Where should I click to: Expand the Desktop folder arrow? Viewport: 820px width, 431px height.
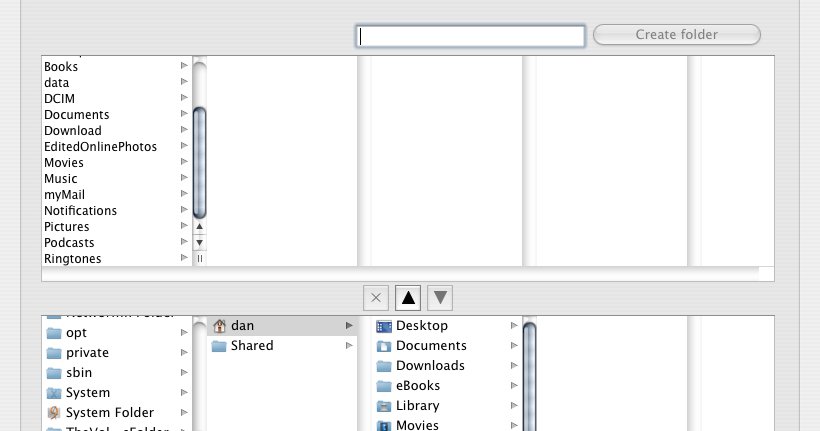coord(514,325)
